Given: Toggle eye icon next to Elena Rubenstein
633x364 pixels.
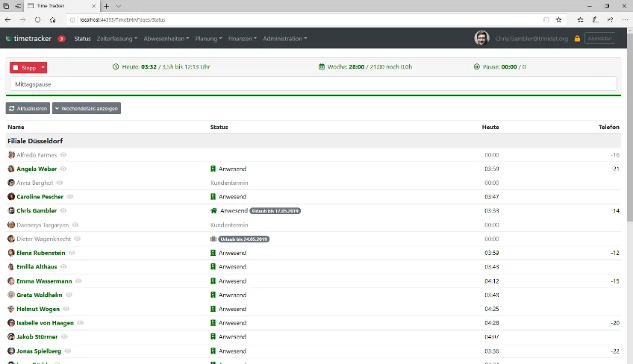Looking at the screenshot, I should (x=72, y=253).
